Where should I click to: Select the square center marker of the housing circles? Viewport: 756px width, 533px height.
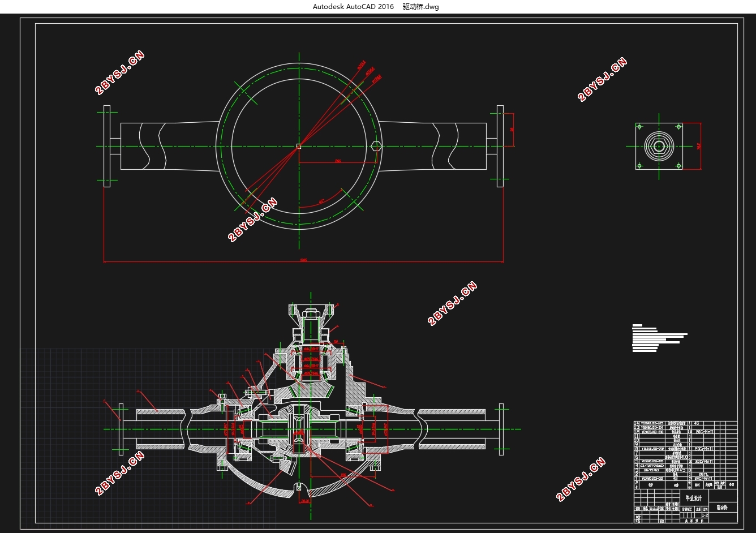click(x=299, y=146)
